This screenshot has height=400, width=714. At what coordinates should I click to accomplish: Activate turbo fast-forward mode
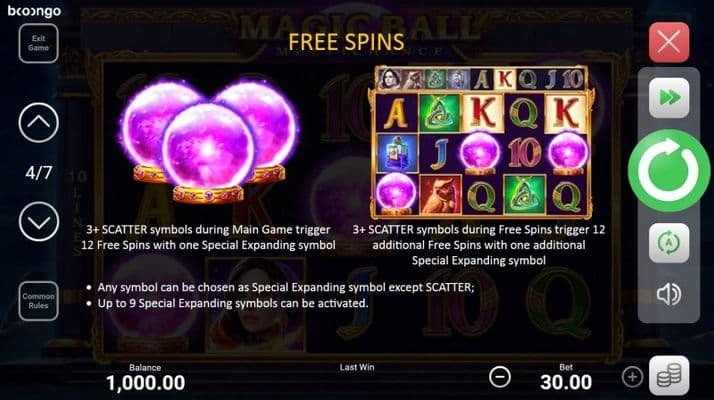point(669,97)
